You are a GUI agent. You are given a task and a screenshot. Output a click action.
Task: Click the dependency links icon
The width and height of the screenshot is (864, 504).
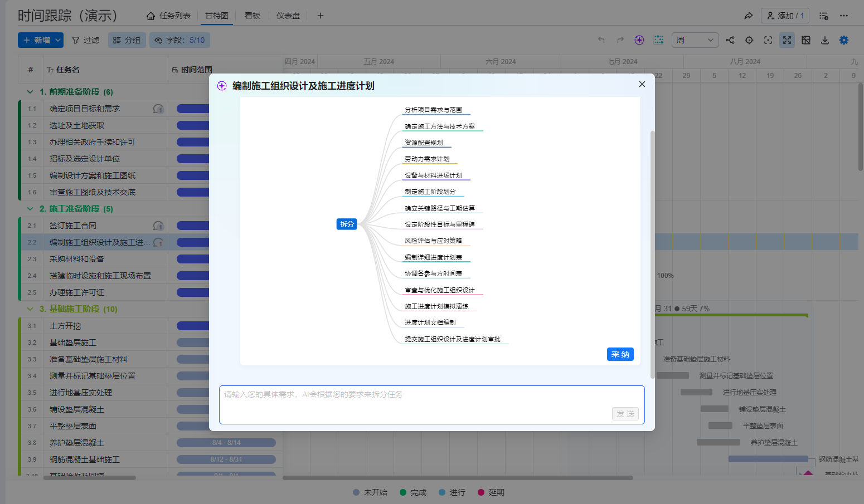pyautogui.click(x=730, y=40)
